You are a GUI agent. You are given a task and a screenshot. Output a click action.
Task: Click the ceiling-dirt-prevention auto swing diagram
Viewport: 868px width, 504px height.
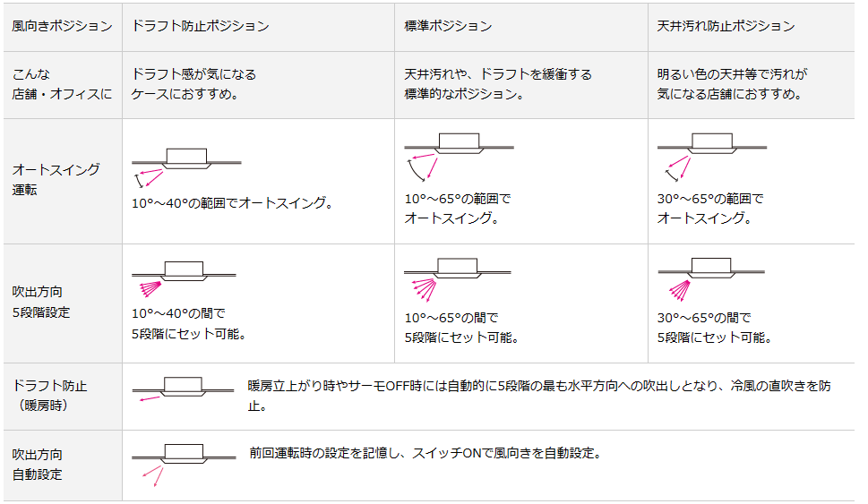pos(712,158)
